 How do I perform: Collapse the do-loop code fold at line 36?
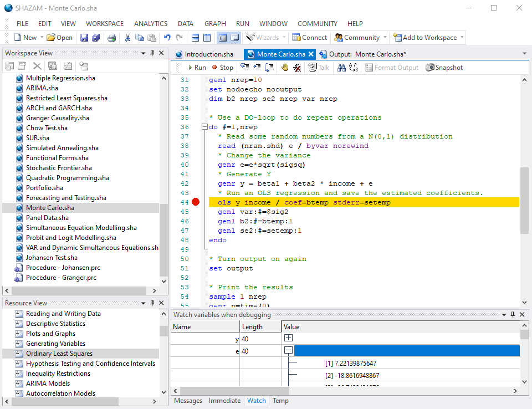204,127
